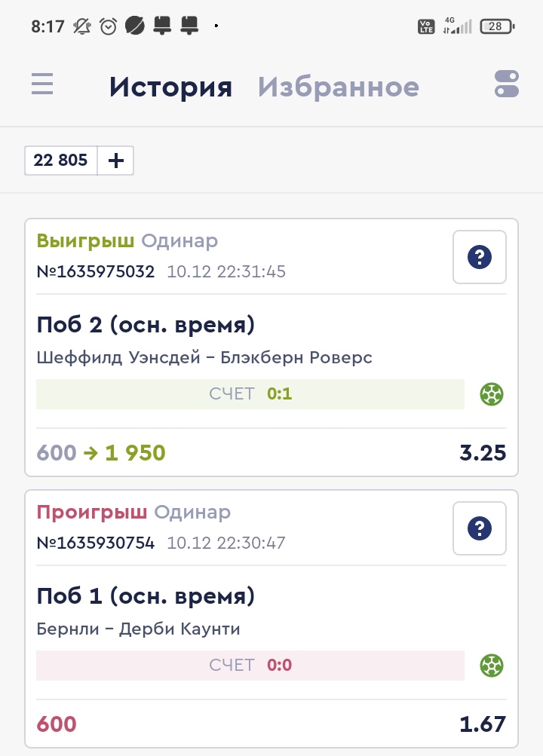Tap the alarm clock status icon

(x=109, y=26)
